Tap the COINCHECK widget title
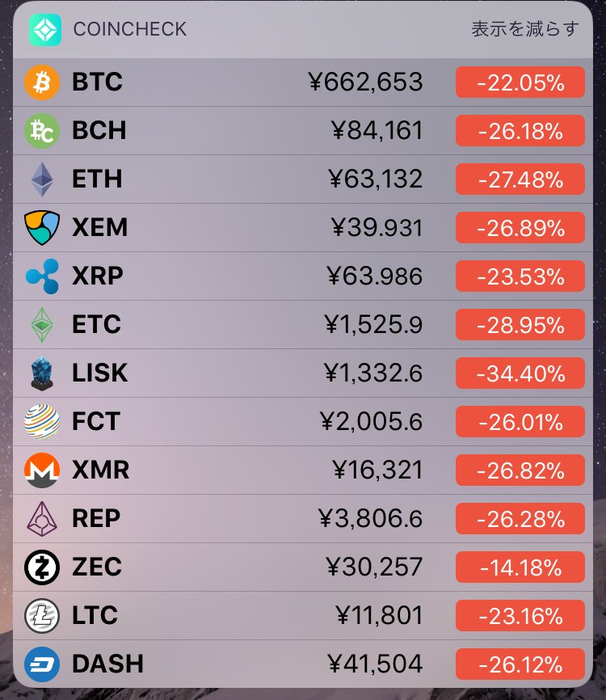606x700 pixels. pyautogui.click(x=130, y=29)
